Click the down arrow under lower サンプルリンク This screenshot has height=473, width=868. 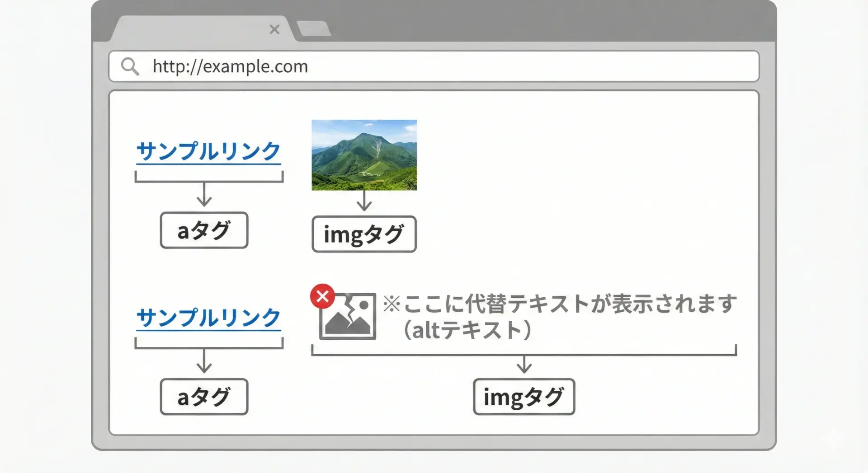coord(204,361)
